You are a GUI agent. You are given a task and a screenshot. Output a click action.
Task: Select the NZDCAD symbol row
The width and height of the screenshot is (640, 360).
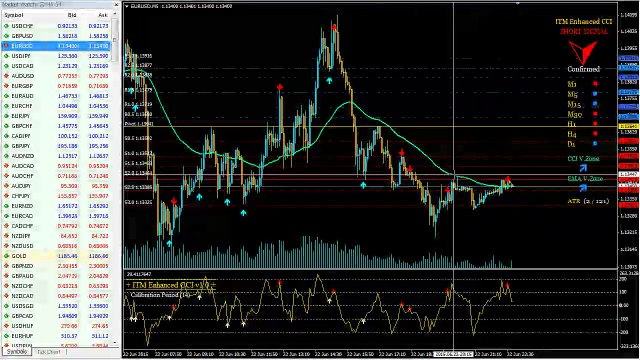pos(56,296)
